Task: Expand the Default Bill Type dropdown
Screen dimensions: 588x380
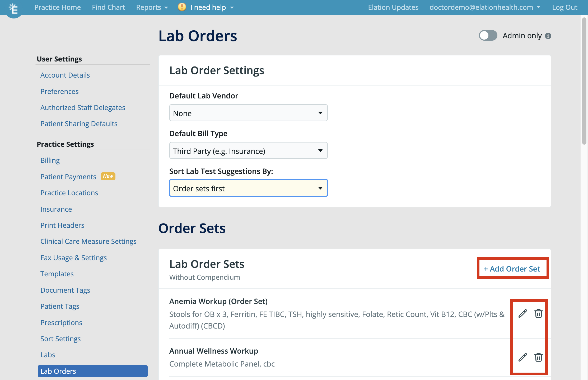Action: [x=248, y=151]
